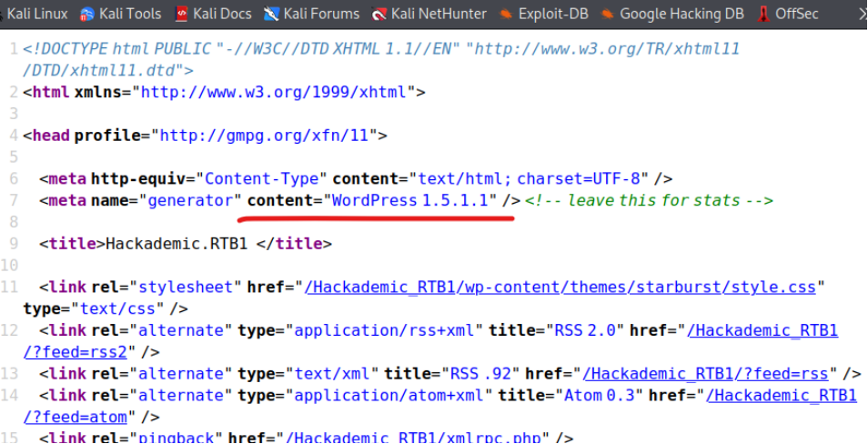Click the OffSec bookmark icon

pos(763,14)
